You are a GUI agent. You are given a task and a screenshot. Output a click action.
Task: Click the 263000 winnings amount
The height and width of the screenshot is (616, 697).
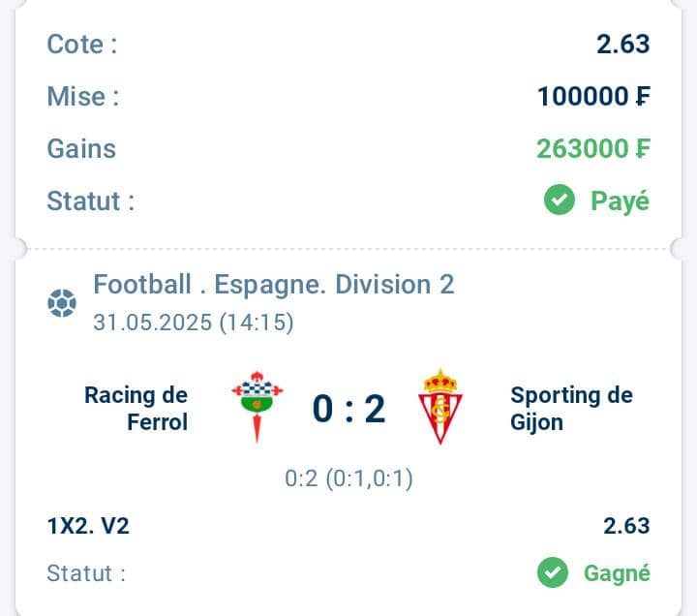pyautogui.click(x=593, y=148)
